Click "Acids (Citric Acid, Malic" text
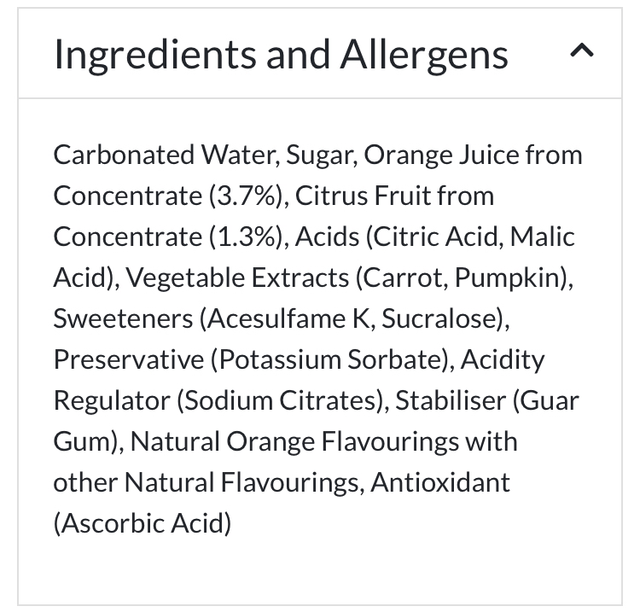The height and width of the screenshot is (613, 640). point(435,237)
